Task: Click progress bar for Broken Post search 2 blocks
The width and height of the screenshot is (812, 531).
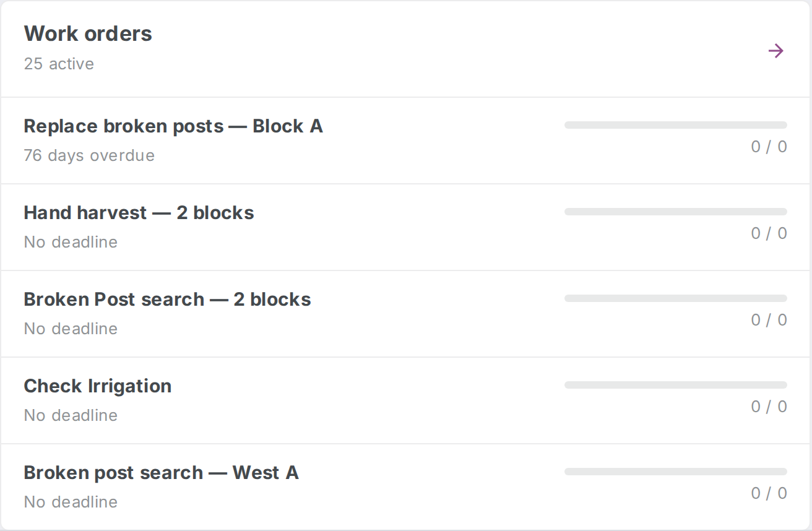Action: pyautogui.click(x=676, y=298)
